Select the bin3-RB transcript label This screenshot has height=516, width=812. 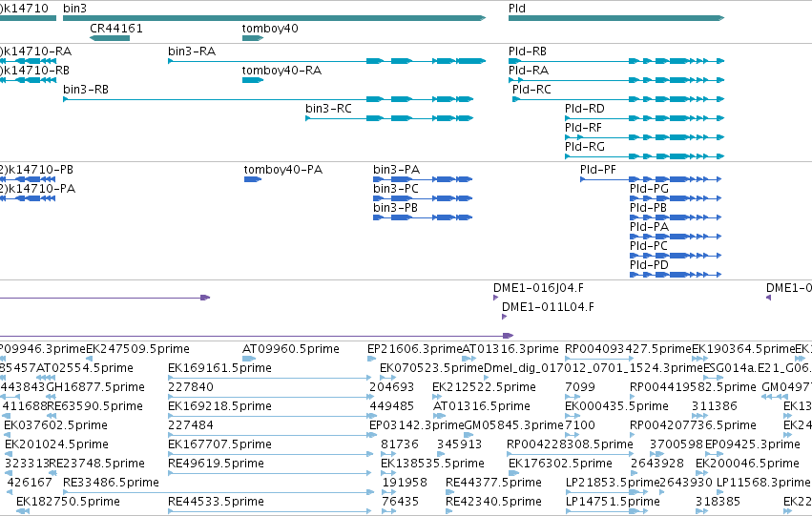[86, 90]
